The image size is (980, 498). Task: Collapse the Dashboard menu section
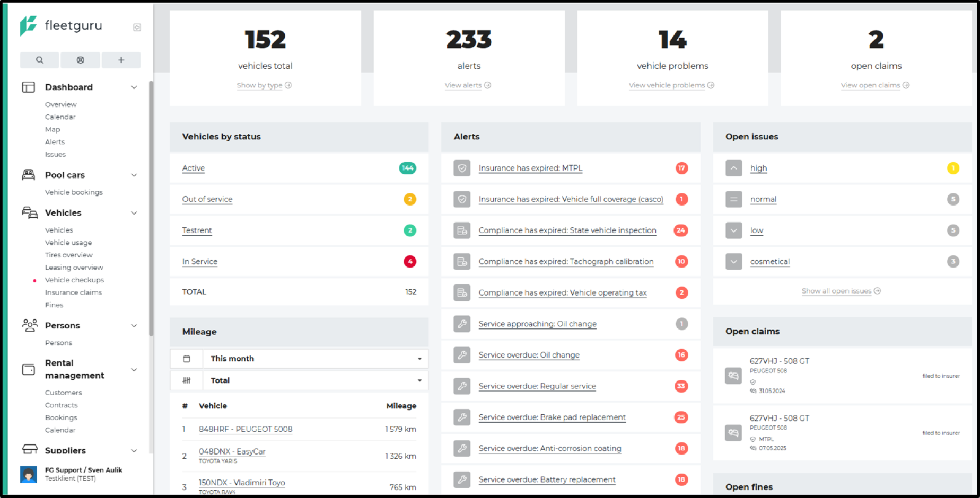134,87
